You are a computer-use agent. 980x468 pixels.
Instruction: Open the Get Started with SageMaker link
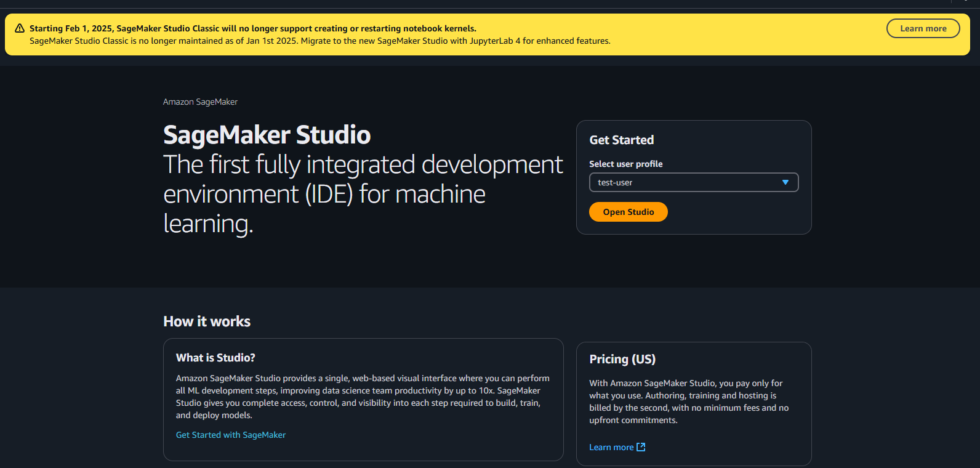pos(231,435)
